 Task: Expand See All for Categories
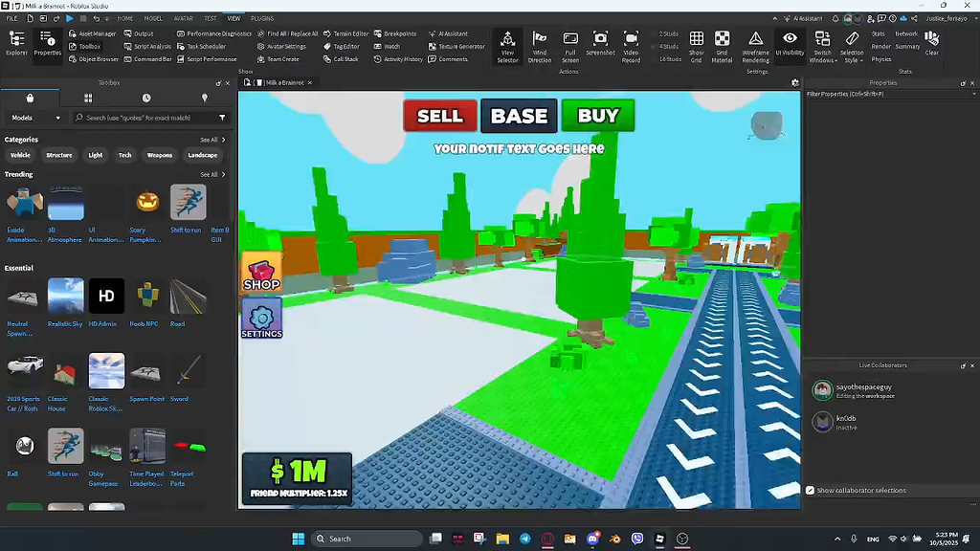click(212, 140)
